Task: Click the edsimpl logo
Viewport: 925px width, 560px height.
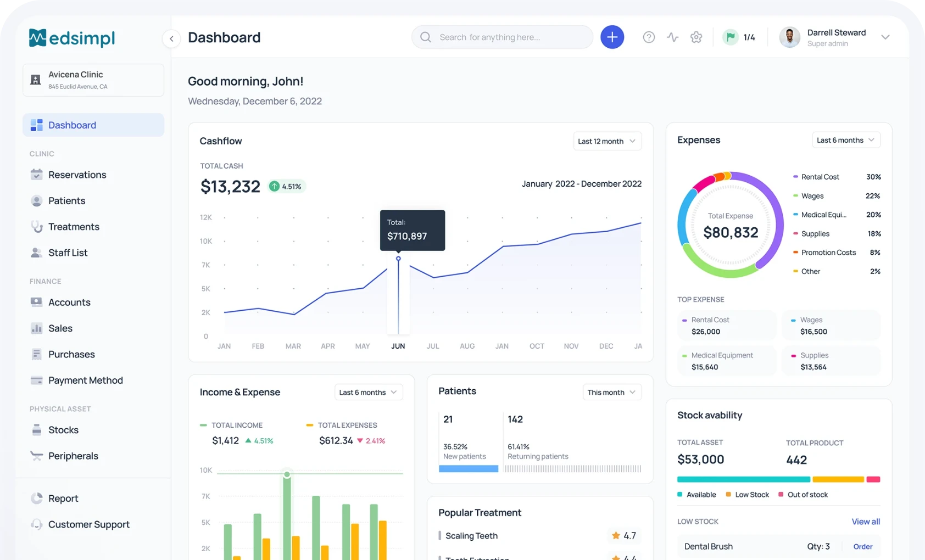Action: pyautogui.click(x=72, y=38)
